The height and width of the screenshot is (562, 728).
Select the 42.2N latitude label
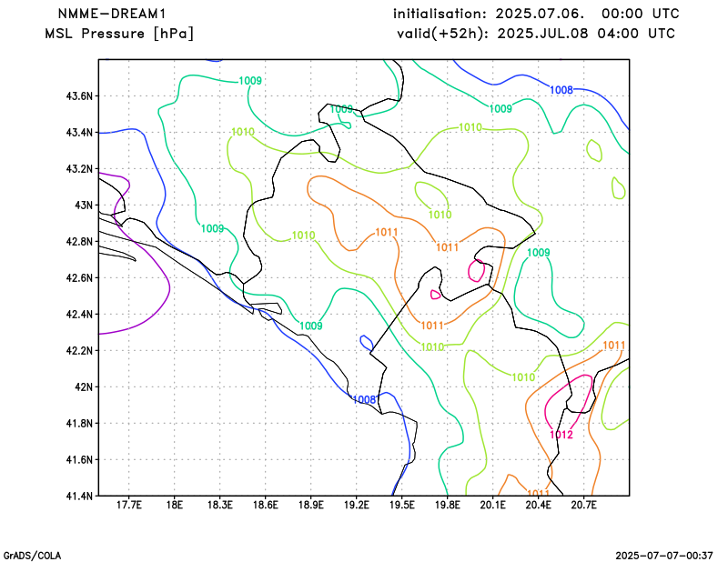coord(79,350)
